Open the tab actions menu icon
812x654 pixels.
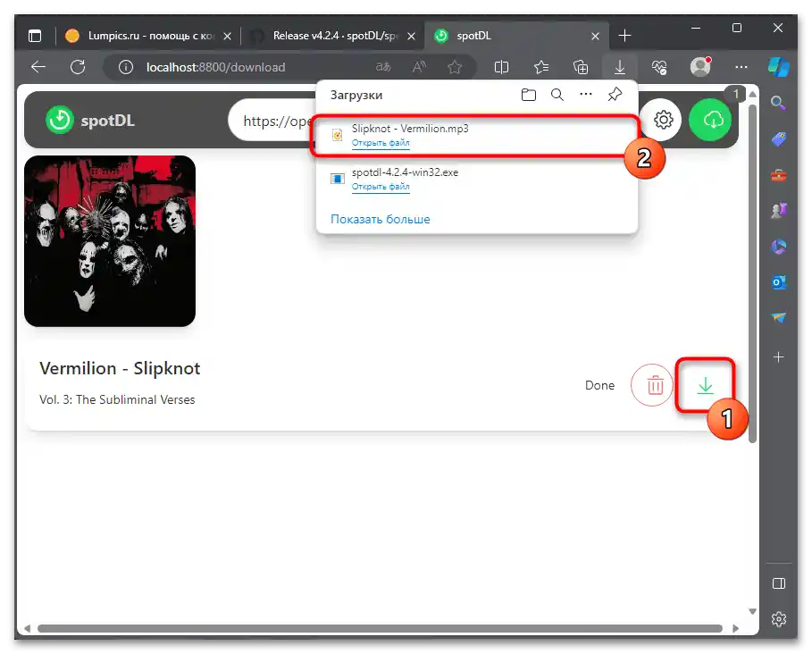(35, 36)
